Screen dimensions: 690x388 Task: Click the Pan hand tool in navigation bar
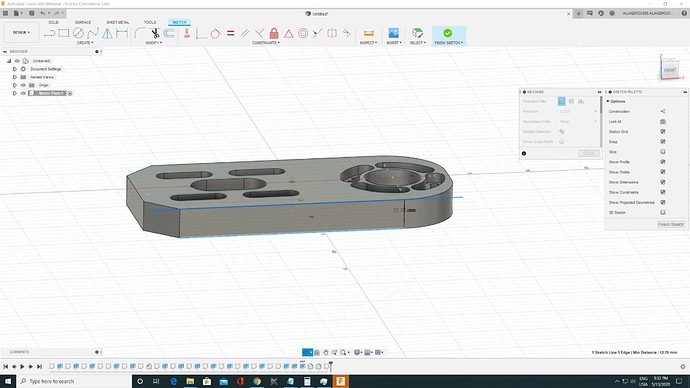(x=326, y=352)
